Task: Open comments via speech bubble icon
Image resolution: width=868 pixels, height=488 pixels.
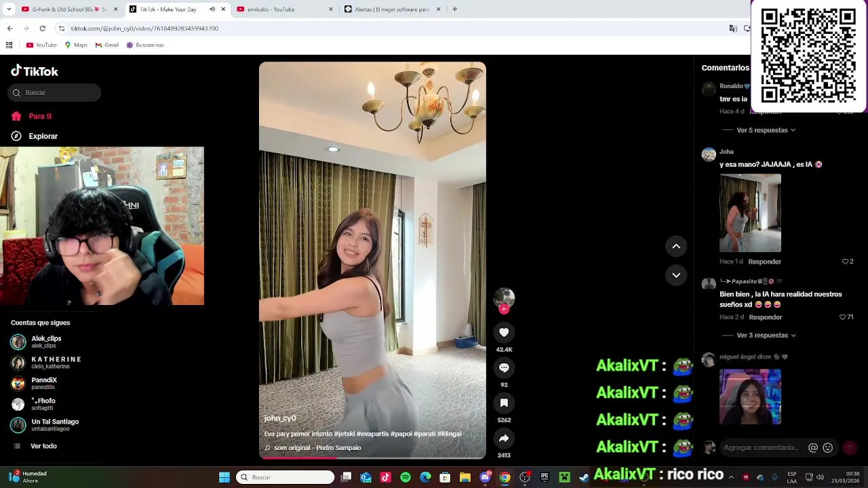Action: coord(504,367)
